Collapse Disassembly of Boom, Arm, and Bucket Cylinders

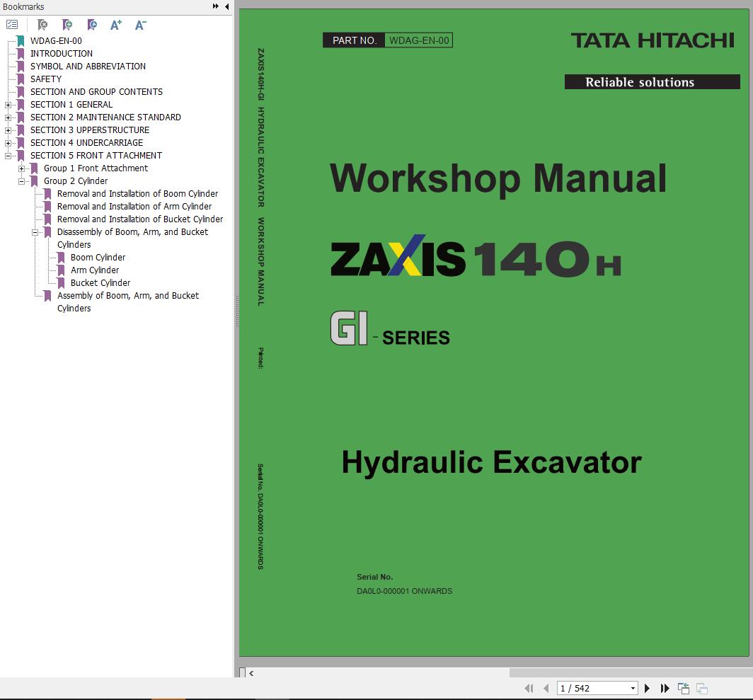coord(35,232)
